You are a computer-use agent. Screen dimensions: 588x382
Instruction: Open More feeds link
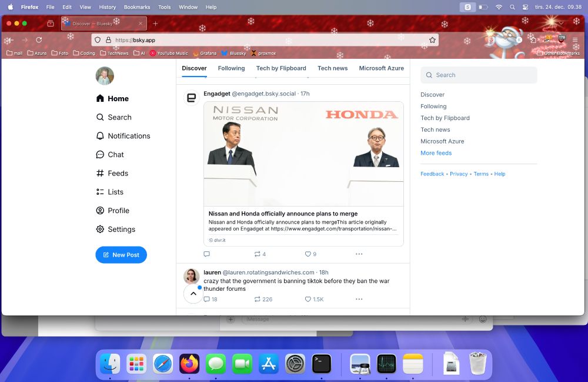click(436, 152)
